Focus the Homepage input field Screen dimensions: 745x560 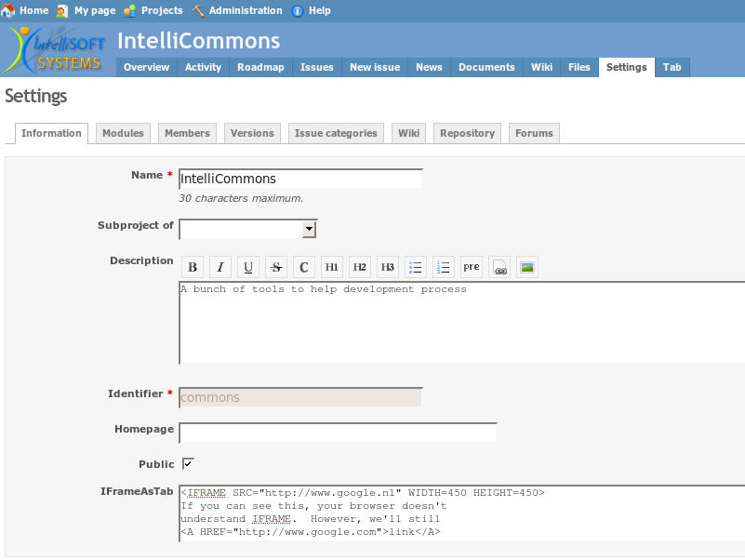pyautogui.click(x=338, y=433)
